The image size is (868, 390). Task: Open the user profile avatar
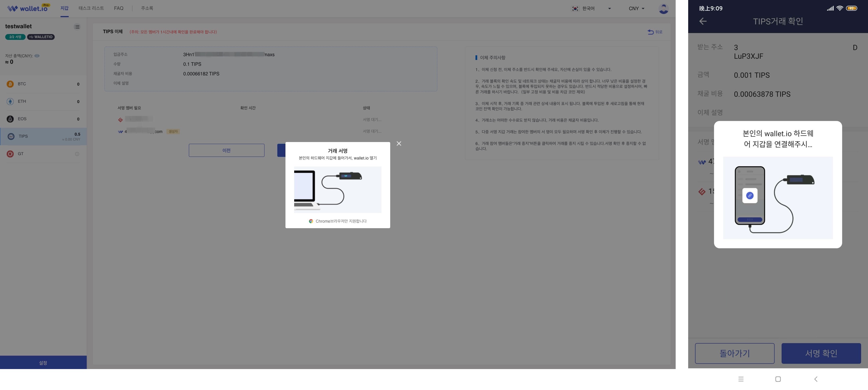[663, 9]
